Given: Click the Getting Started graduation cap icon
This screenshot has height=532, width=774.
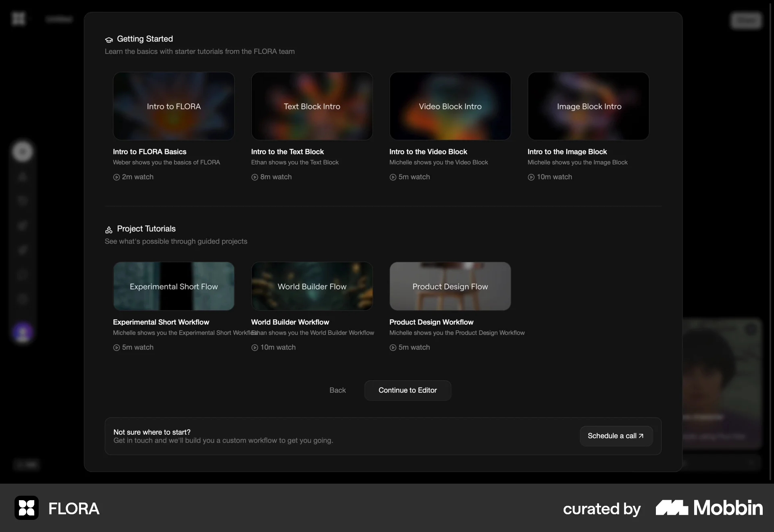Looking at the screenshot, I should click(x=109, y=39).
